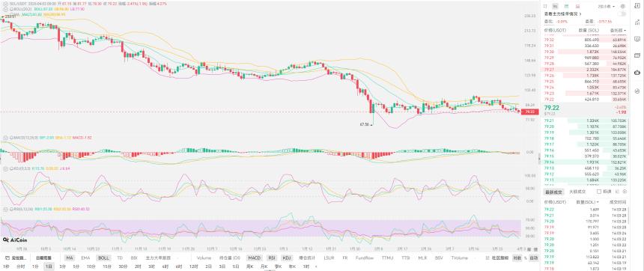
Task: Toggle KDJ indicator panel collapse icon
Action: point(5,168)
